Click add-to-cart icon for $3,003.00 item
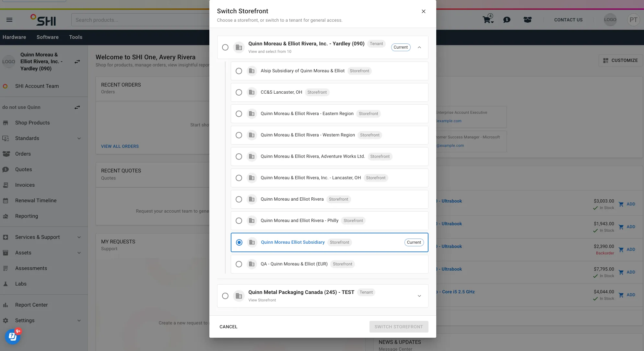Screen dimensions: 644x351 pyautogui.click(x=621, y=204)
